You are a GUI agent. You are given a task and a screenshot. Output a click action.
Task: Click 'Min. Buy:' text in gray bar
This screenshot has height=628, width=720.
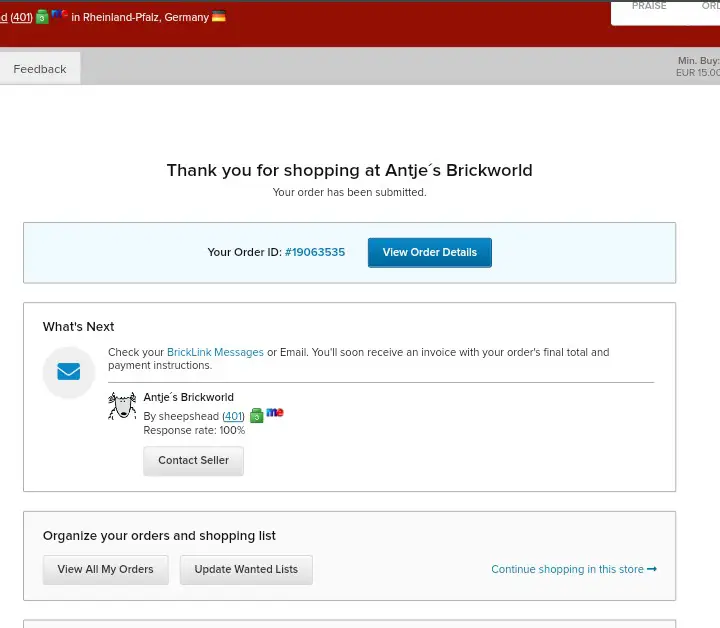click(698, 61)
